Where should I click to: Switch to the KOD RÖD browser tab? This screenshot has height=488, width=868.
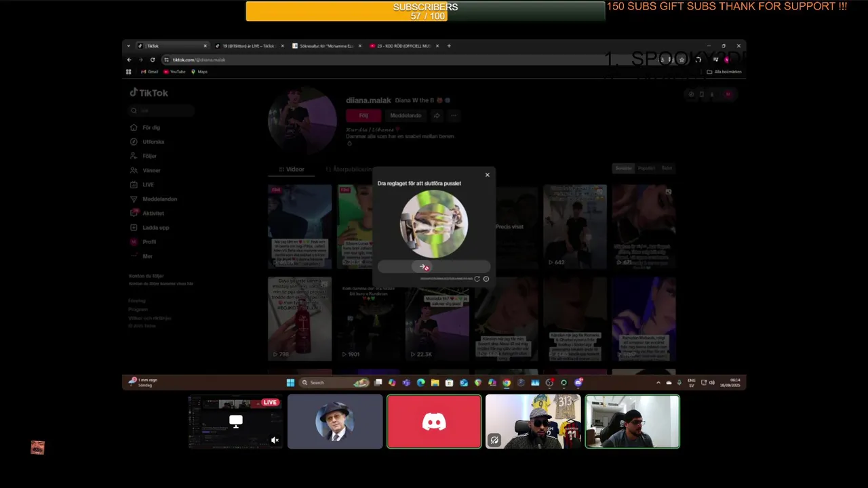click(x=404, y=46)
